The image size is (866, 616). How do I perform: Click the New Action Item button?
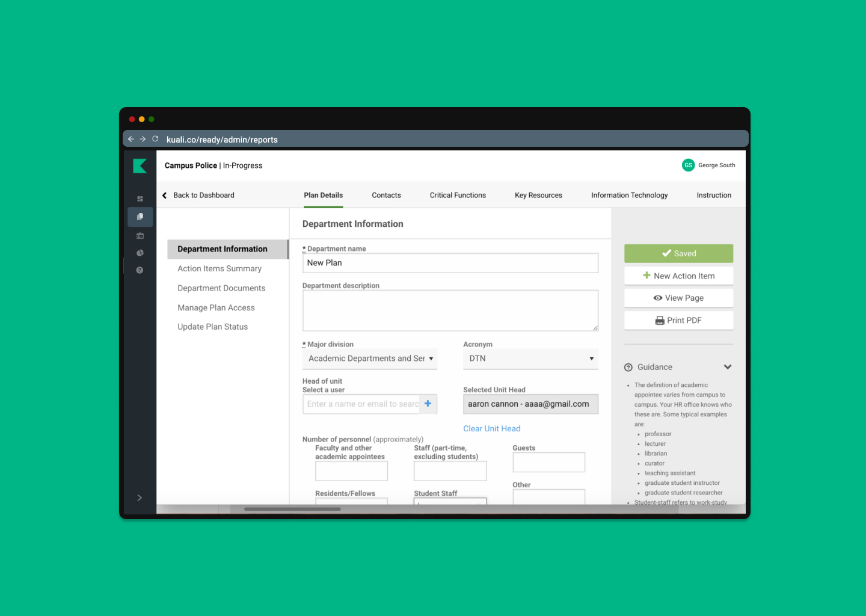[678, 276]
